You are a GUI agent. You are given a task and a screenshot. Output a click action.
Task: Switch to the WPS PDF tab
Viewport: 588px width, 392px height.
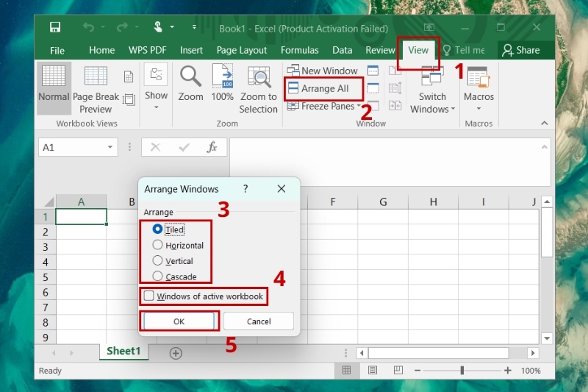[148, 50]
